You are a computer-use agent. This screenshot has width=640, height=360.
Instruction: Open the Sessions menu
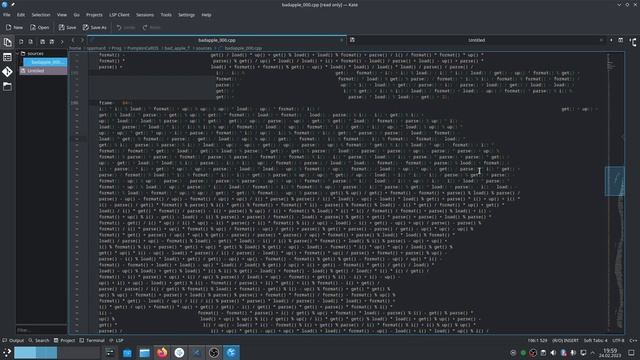[145, 15]
